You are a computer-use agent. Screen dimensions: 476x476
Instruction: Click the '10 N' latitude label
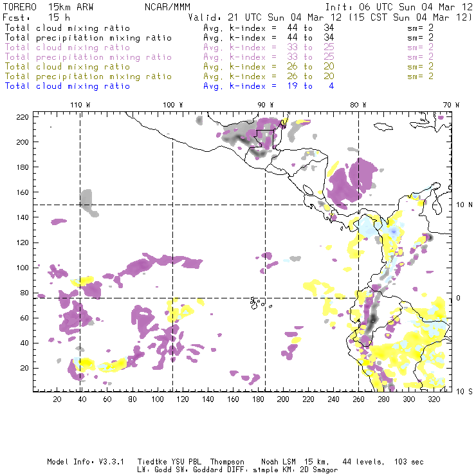click(464, 205)
